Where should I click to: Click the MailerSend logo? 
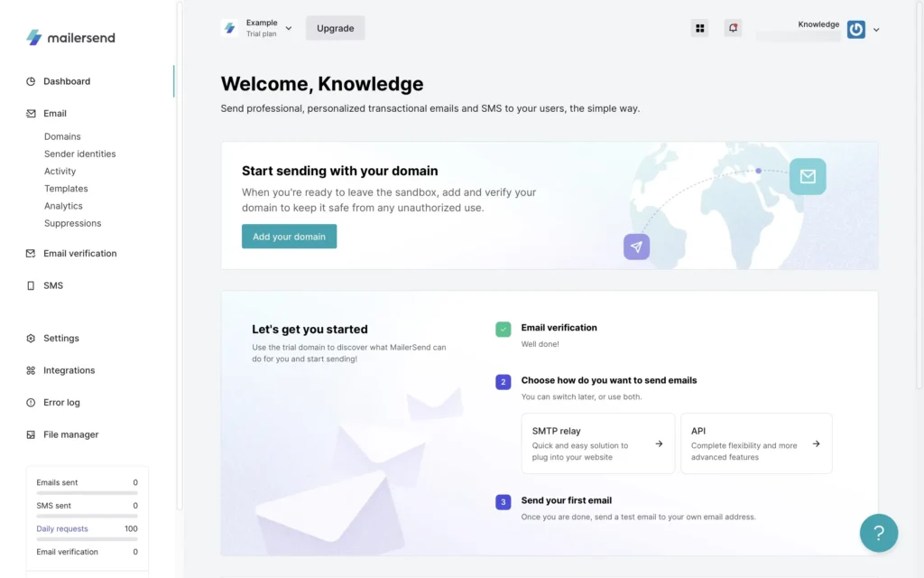(69, 38)
